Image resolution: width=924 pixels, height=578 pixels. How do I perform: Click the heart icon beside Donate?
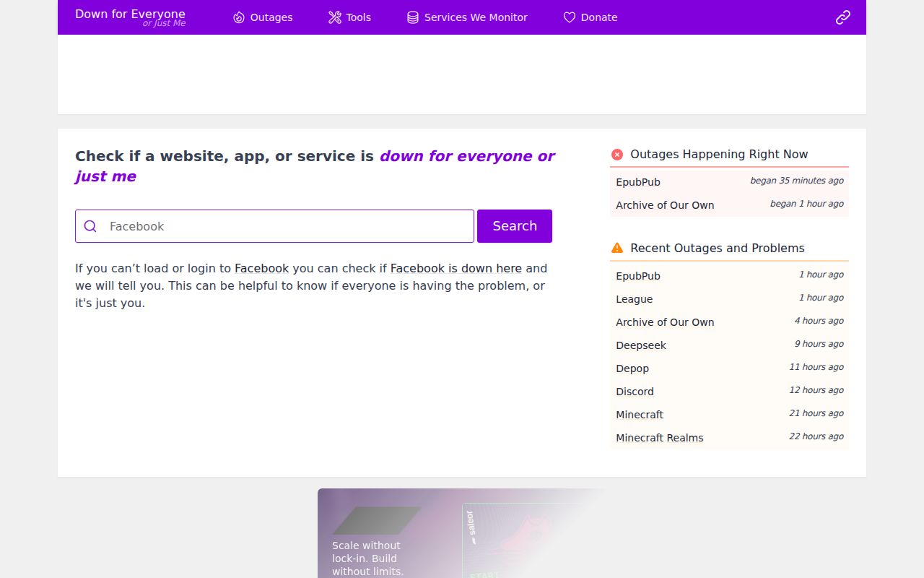570,17
